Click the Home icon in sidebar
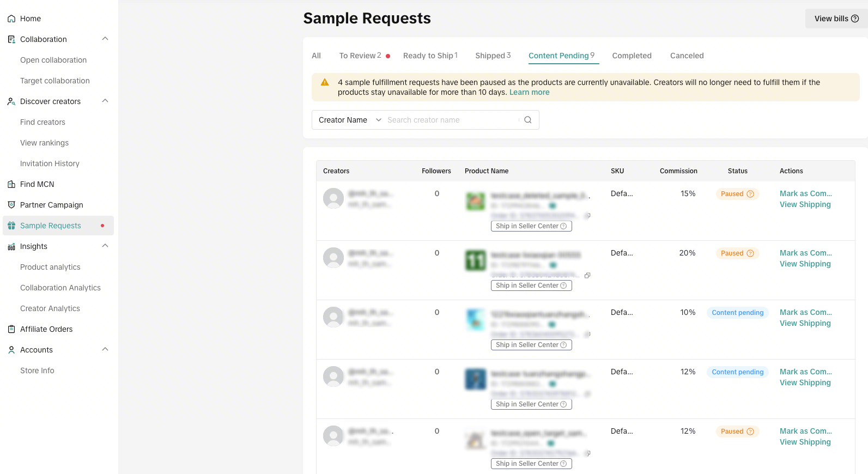Viewport: 868px width, 474px height. [x=11, y=19]
